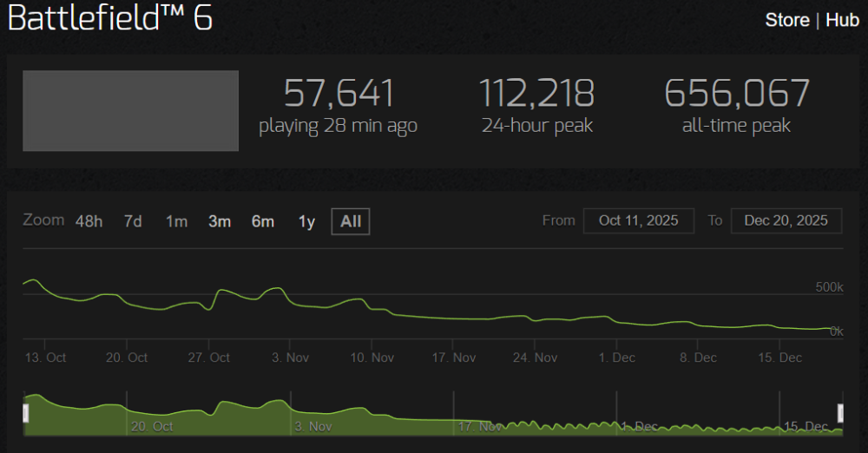Click the 24. Nov axis label
Viewport: 868px width, 453px height.
click(535, 358)
